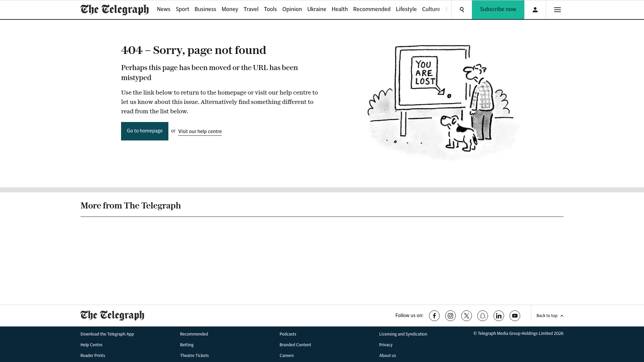This screenshot has width=644, height=362.
Task: Click The Telegraph logo in the header
Action: click(x=115, y=10)
